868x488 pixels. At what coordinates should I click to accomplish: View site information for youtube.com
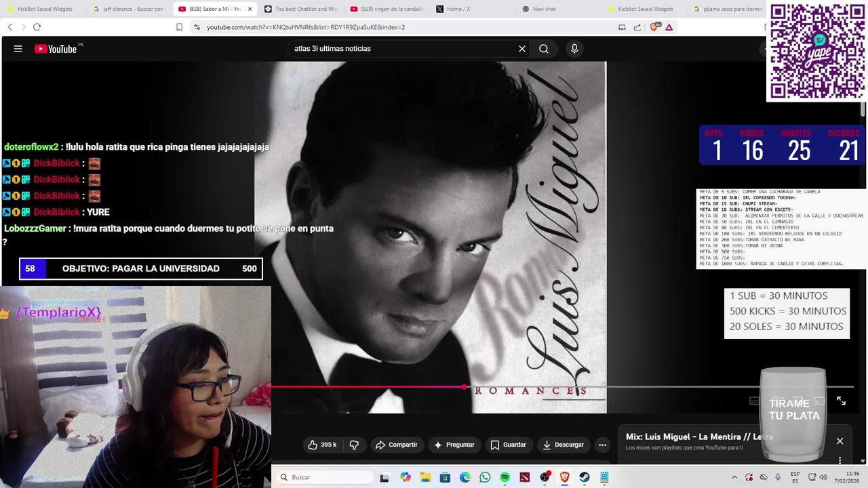click(x=197, y=27)
